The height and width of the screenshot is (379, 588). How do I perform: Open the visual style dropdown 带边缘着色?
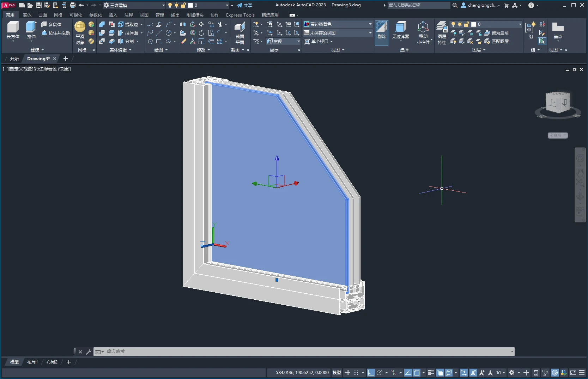click(338, 24)
